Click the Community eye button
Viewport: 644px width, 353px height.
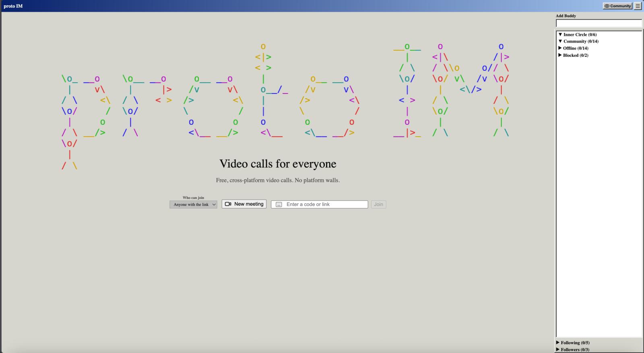(x=617, y=6)
